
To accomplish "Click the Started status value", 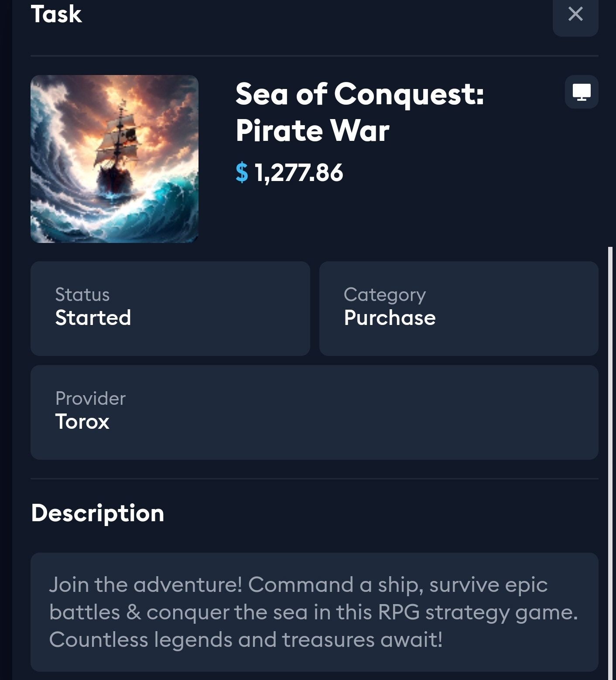I will pos(93,318).
